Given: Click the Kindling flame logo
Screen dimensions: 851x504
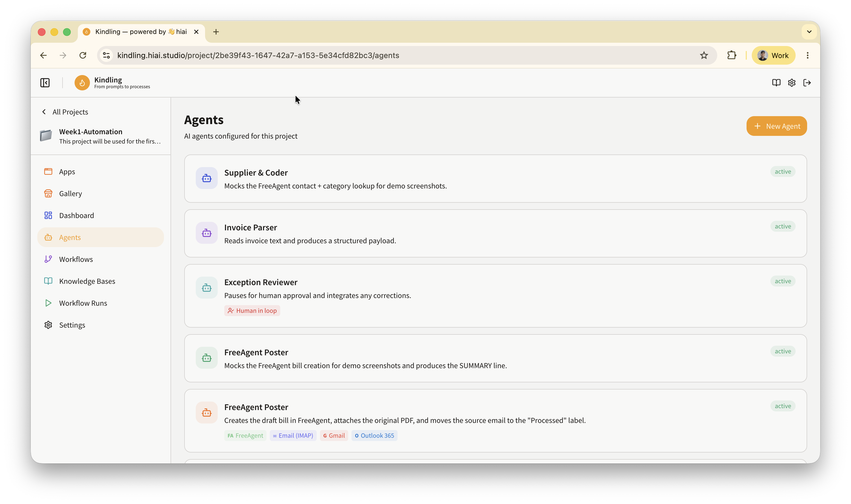Looking at the screenshot, I should tap(82, 82).
